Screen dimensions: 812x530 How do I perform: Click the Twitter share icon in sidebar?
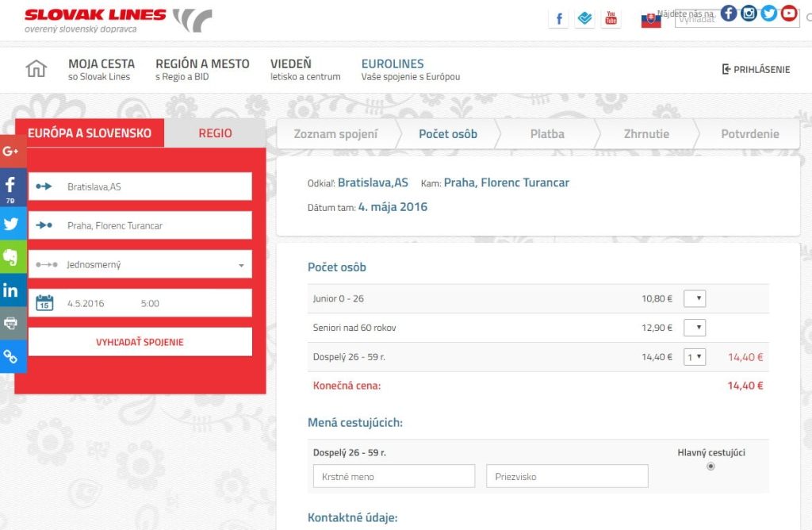click(11, 224)
